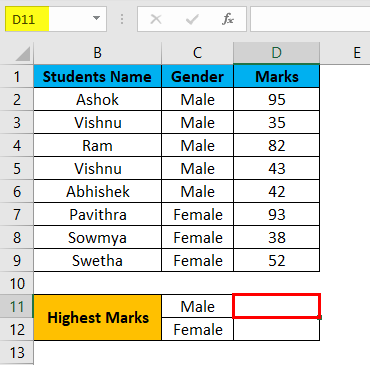The width and height of the screenshot is (370, 365).
Task: Expand the Name Box dropdown arrow
Action: point(96,18)
